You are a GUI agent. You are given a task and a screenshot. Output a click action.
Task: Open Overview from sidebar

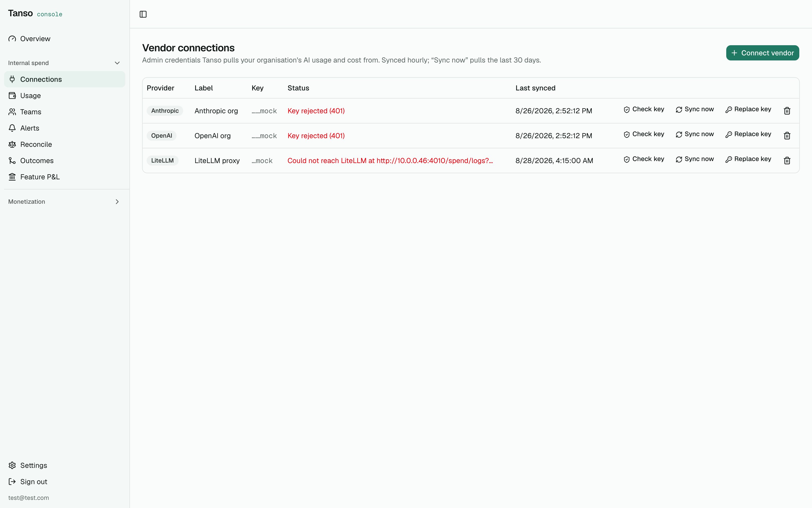point(64,39)
